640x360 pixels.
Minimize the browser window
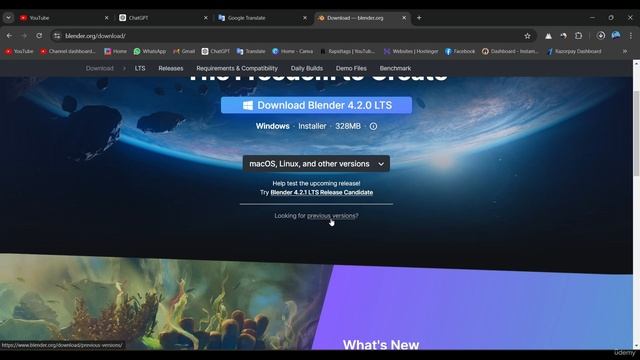pos(592,18)
